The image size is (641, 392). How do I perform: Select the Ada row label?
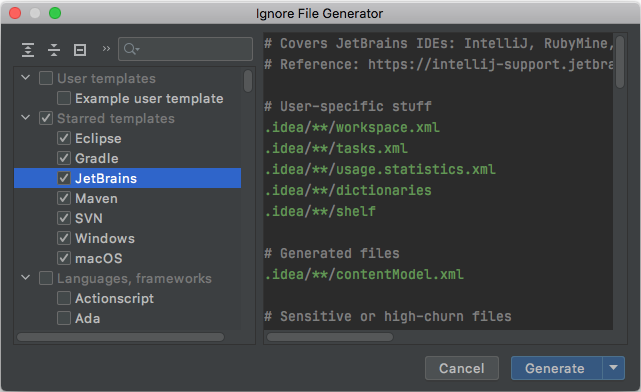pyautogui.click(x=87, y=318)
